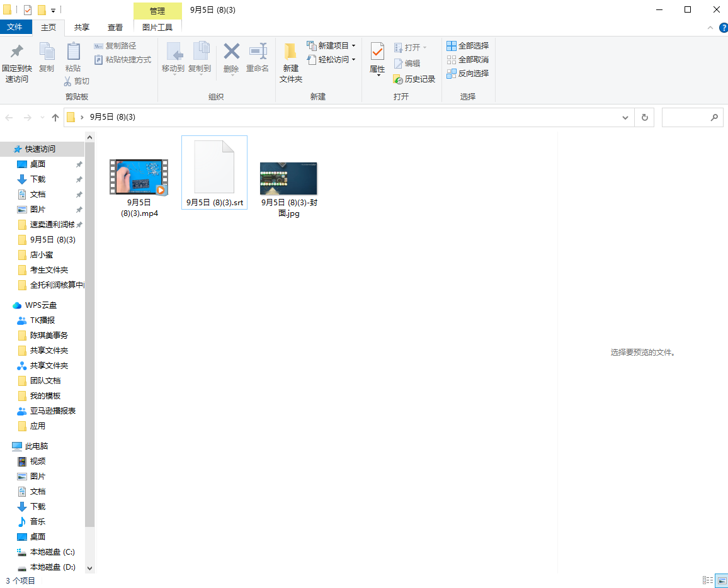728x588 pixels.
Task: Open 店小蜜 folder in sidebar
Action: click(42, 255)
